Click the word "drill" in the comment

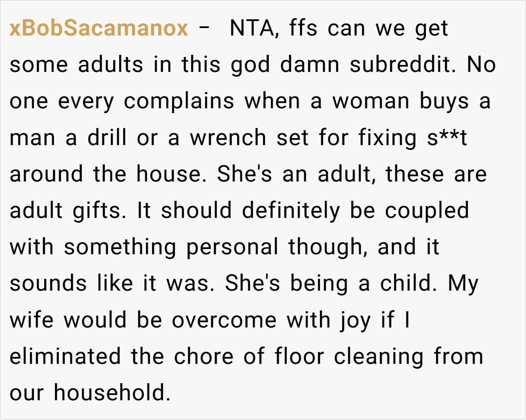(x=107, y=138)
